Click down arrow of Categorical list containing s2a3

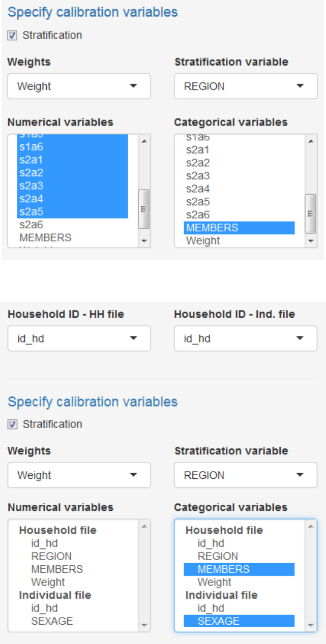pos(310,241)
